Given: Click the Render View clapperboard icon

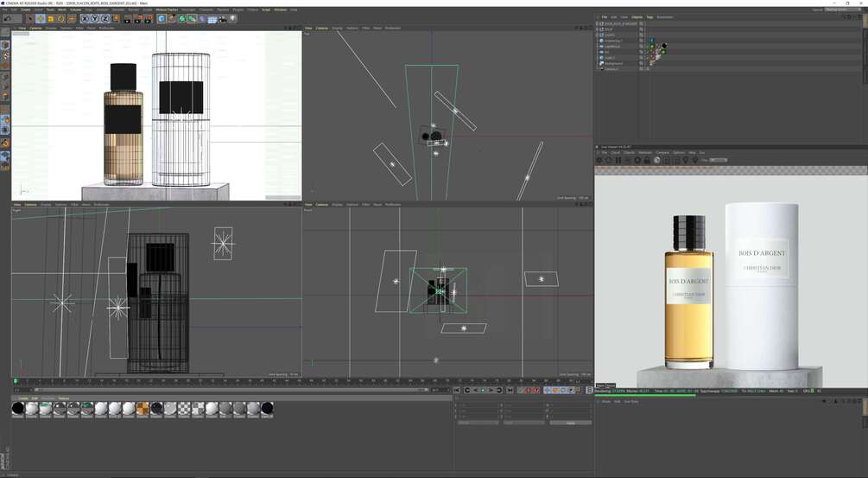Looking at the screenshot, I should pyautogui.click(x=127, y=19).
